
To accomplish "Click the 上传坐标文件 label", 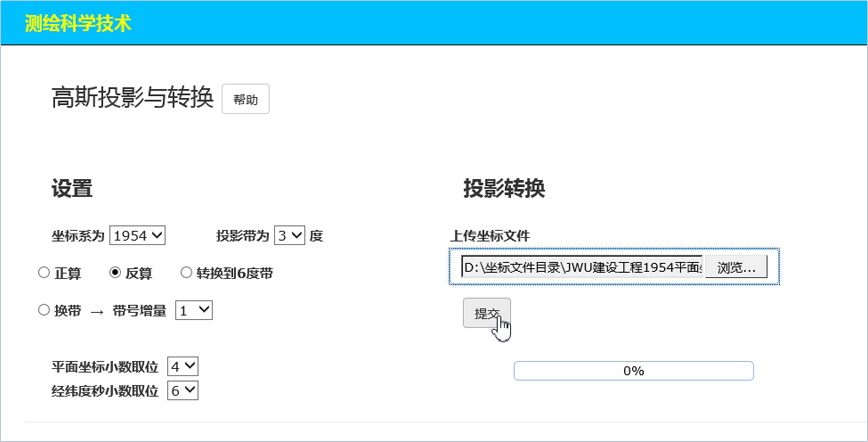I will 490,236.
